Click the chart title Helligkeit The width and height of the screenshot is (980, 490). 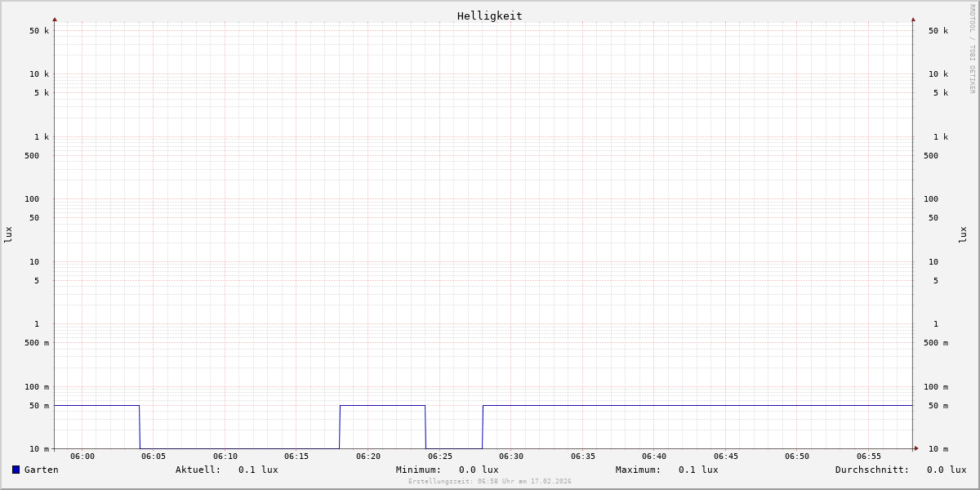[x=489, y=16]
